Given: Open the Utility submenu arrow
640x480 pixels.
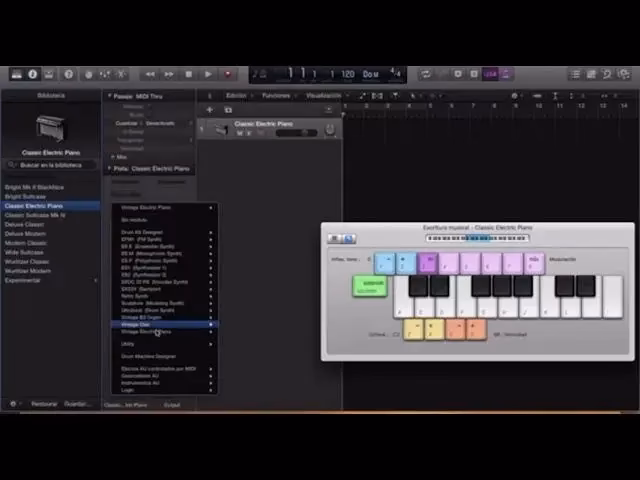Looking at the screenshot, I should 211,344.
